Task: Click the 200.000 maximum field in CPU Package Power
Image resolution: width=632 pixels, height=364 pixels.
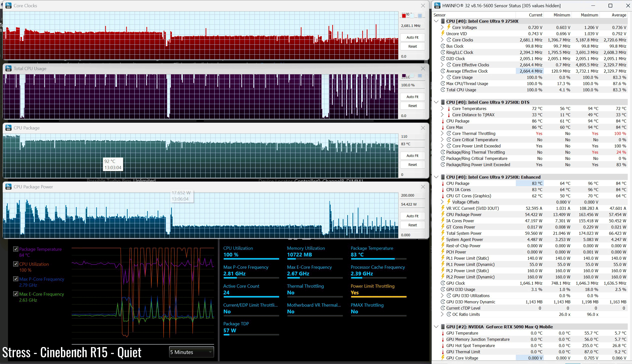Action: point(412,196)
